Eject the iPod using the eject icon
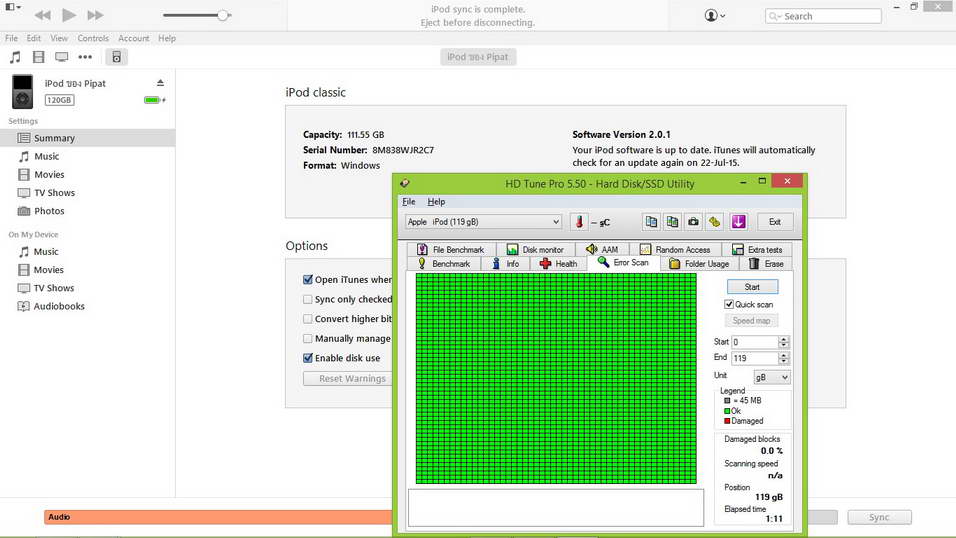 click(160, 84)
